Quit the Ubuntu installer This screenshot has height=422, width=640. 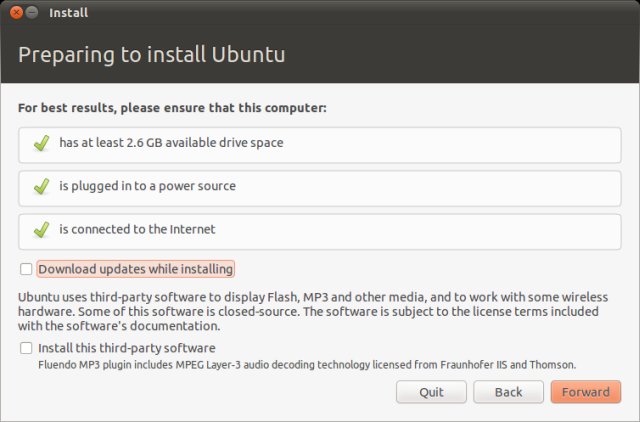click(x=431, y=392)
